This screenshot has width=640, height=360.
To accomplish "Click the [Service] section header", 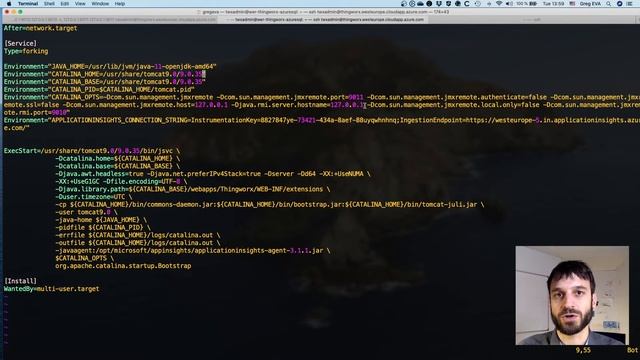I will click(x=20, y=43).
